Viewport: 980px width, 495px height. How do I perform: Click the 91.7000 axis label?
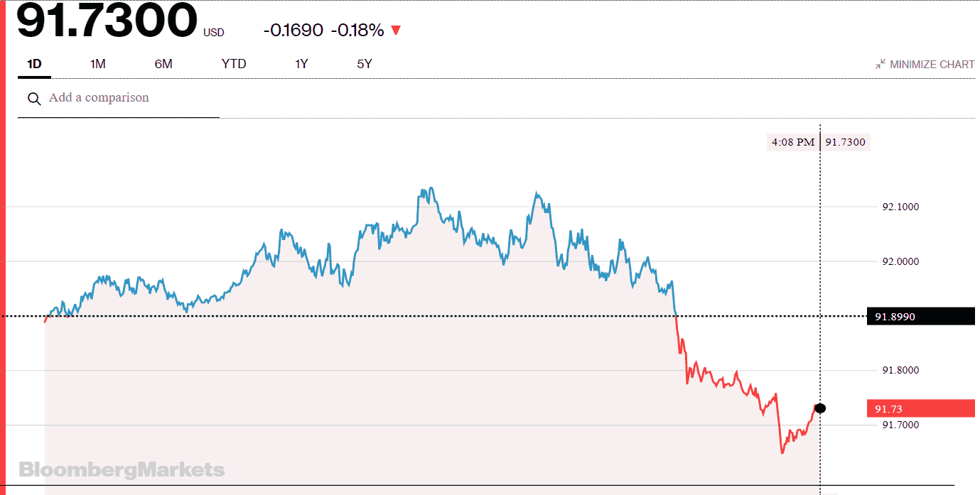pyautogui.click(x=900, y=424)
